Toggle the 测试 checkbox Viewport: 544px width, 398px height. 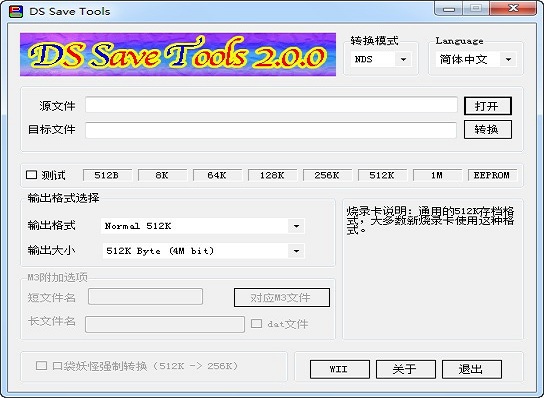pos(31,175)
